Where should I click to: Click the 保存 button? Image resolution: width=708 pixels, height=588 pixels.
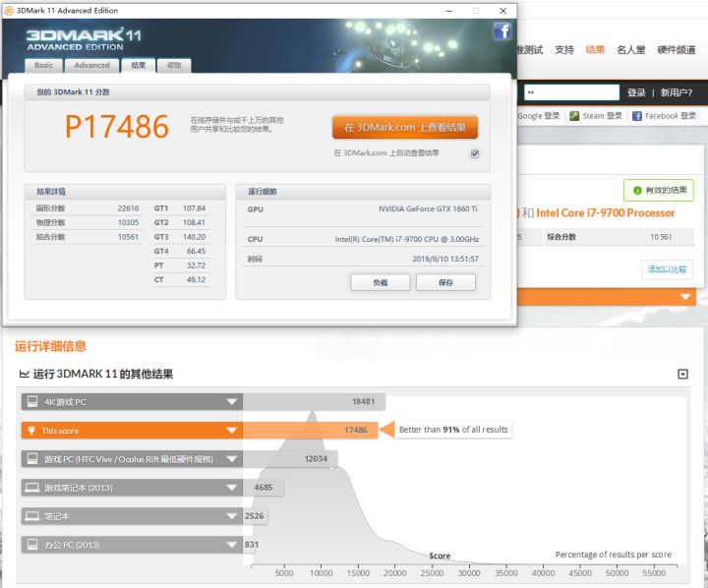[x=445, y=283]
